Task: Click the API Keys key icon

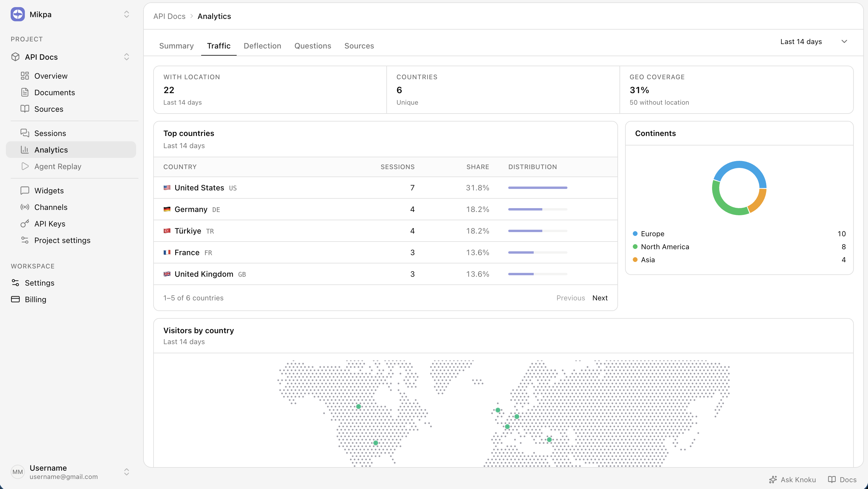Action: tap(25, 223)
